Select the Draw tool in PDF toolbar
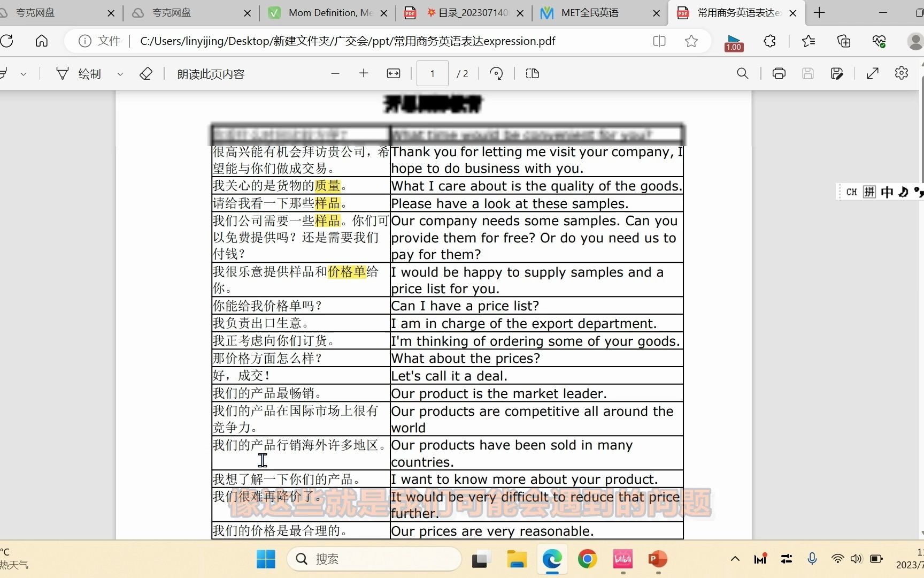This screenshot has height=578, width=924. coord(79,74)
